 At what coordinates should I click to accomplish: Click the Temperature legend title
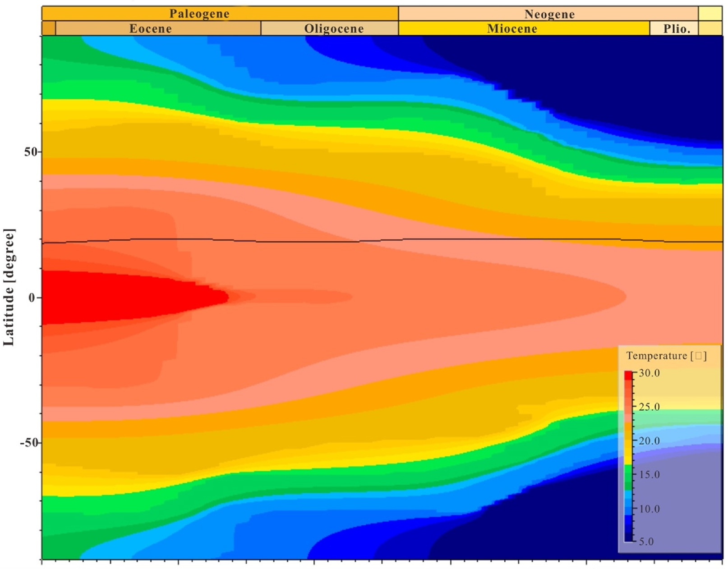click(666, 356)
